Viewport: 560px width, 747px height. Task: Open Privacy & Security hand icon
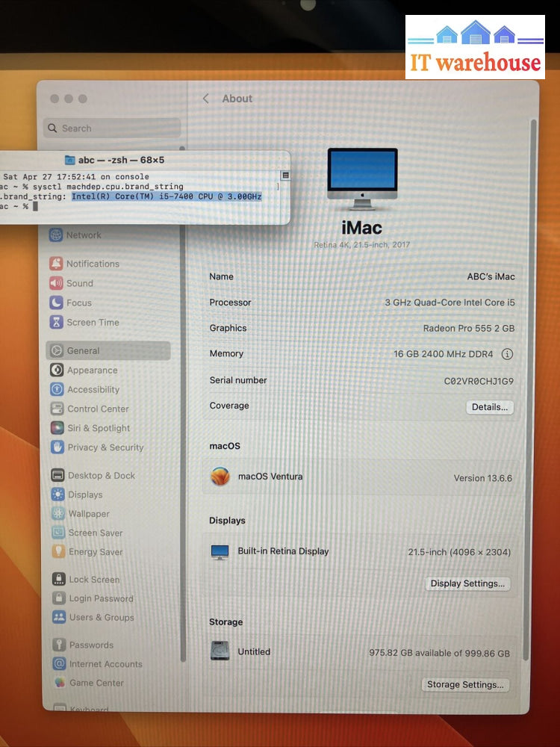coord(57,447)
